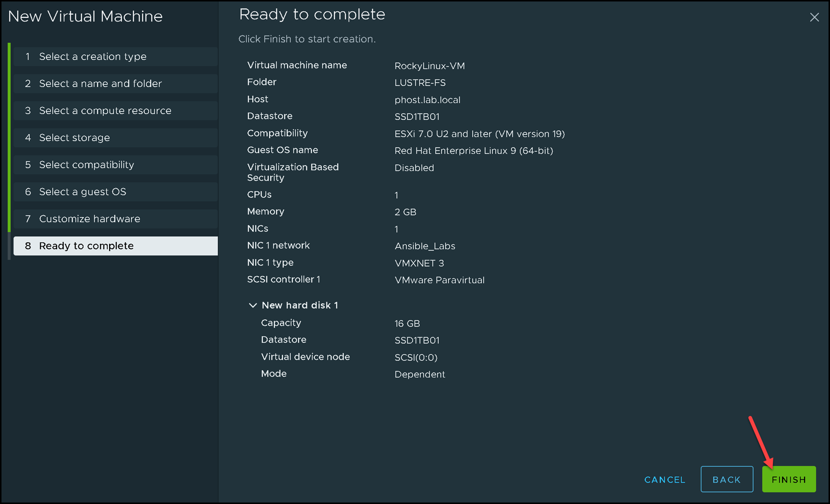This screenshot has height=504, width=830.
Task: Click the LUSTRE-FS folder value
Action: [420, 83]
